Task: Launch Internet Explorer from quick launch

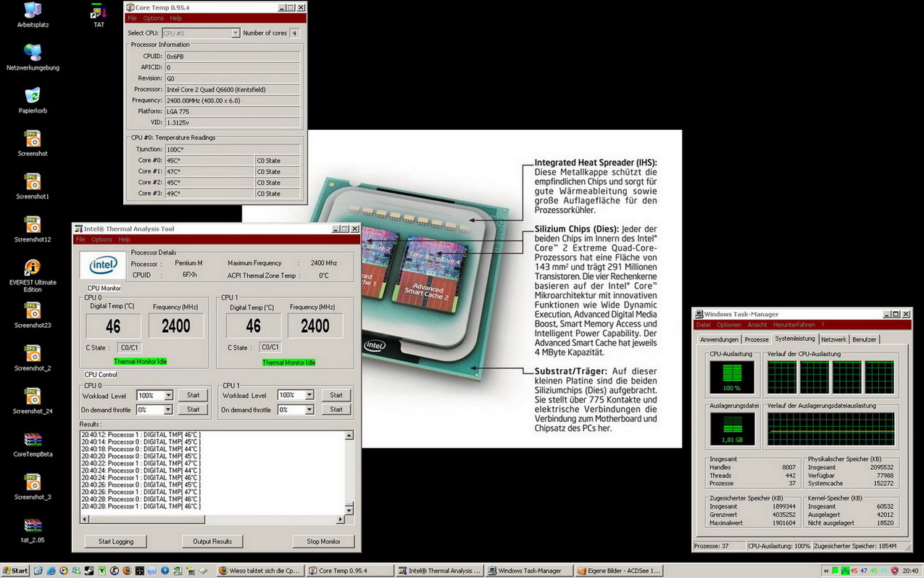Action: (51, 571)
